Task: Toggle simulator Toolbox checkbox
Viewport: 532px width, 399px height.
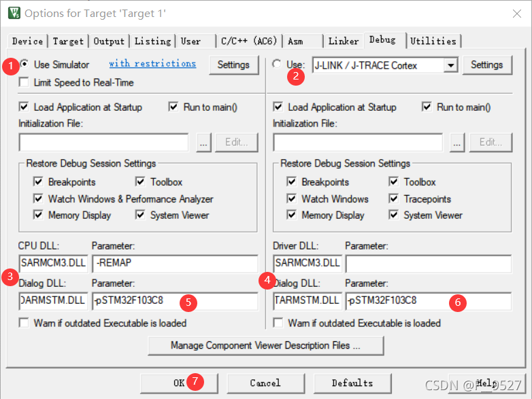Action: 140,181
